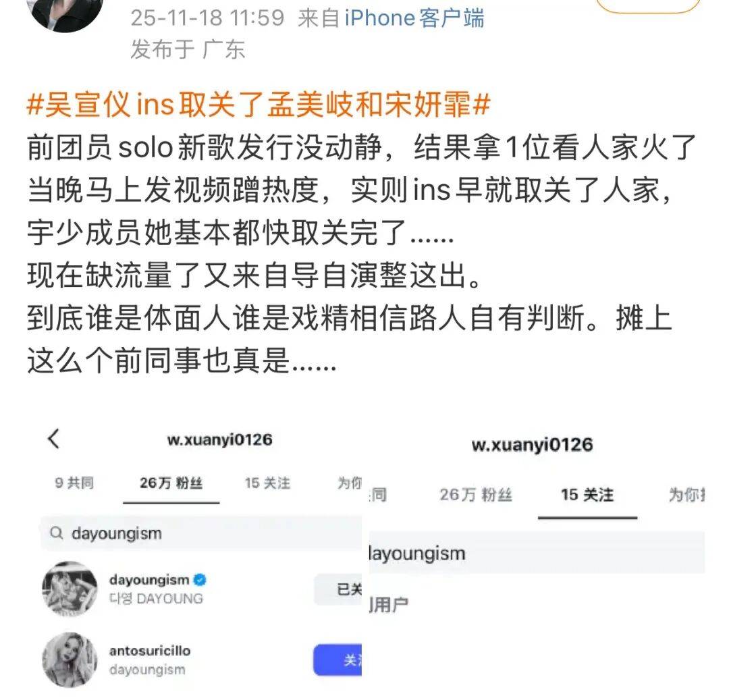Tap the blue follow button for antosuricillo
Screen dimensions: 729x700
point(337,659)
